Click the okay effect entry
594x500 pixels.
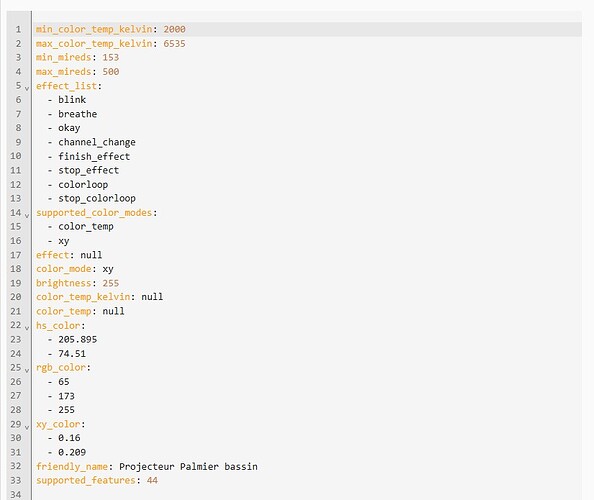(69, 128)
